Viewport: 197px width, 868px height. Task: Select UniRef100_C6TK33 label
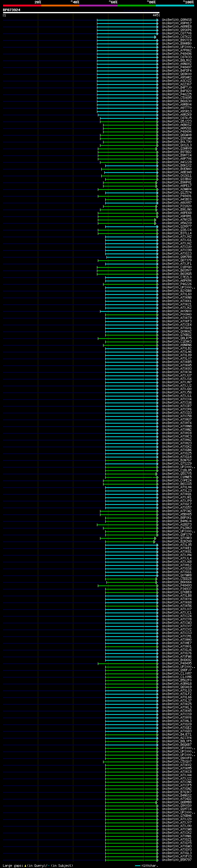(x=177, y=57)
